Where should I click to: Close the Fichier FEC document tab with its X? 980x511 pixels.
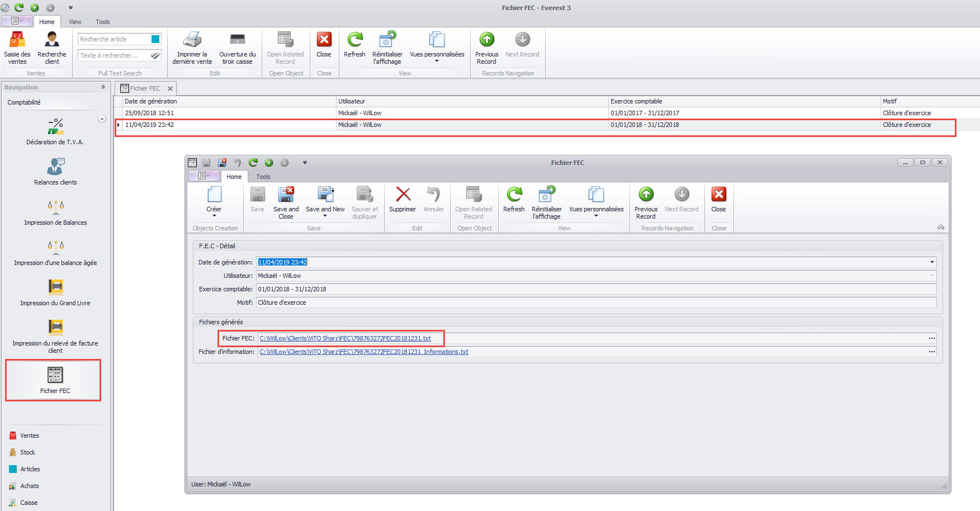pyautogui.click(x=170, y=88)
